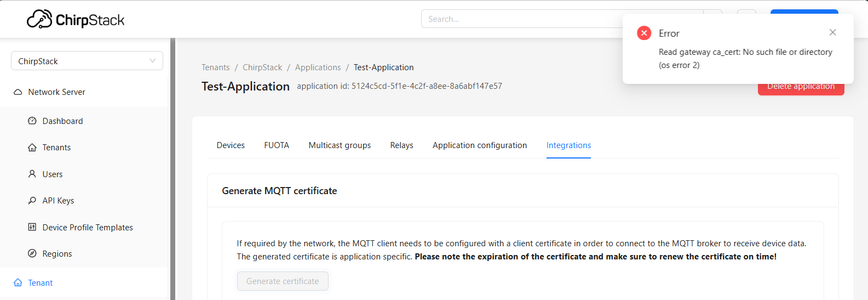
Task: Switch to the Devices tab
Action: point(231,145)
